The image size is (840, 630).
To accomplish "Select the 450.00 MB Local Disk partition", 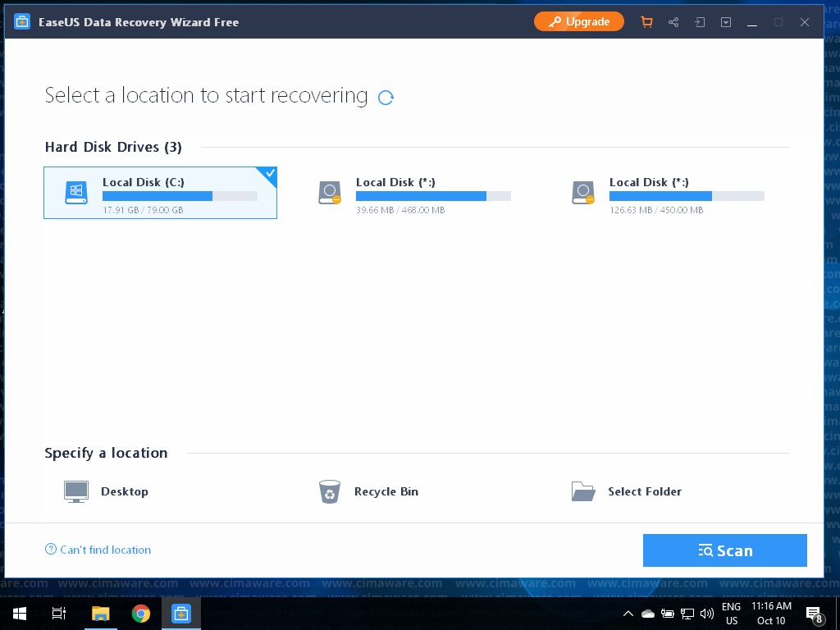I will click(667, 193).
